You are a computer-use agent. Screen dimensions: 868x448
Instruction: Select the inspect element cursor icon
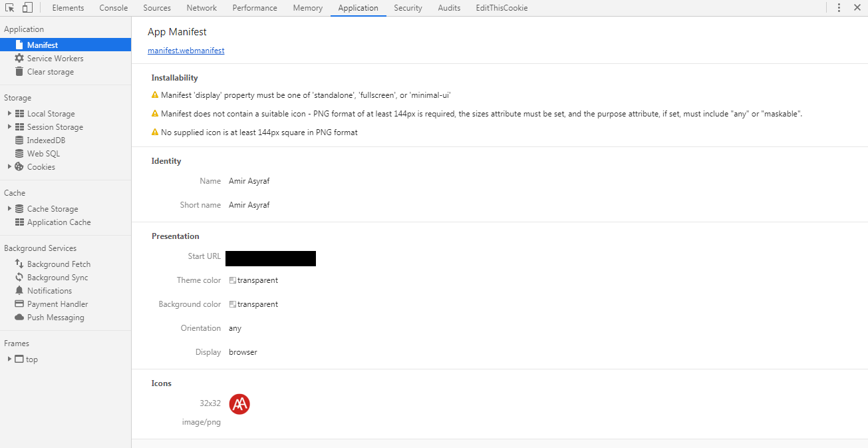pos(9,7)
